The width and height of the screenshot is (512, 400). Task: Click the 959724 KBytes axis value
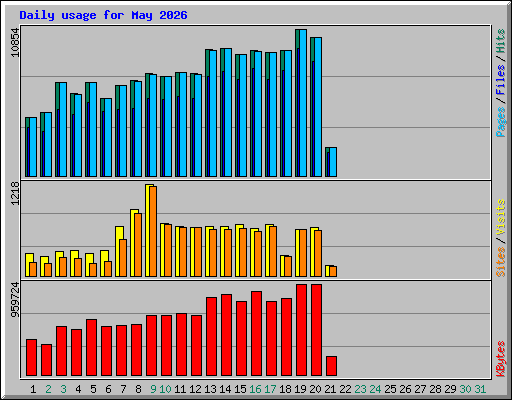[x=15, y=300]
